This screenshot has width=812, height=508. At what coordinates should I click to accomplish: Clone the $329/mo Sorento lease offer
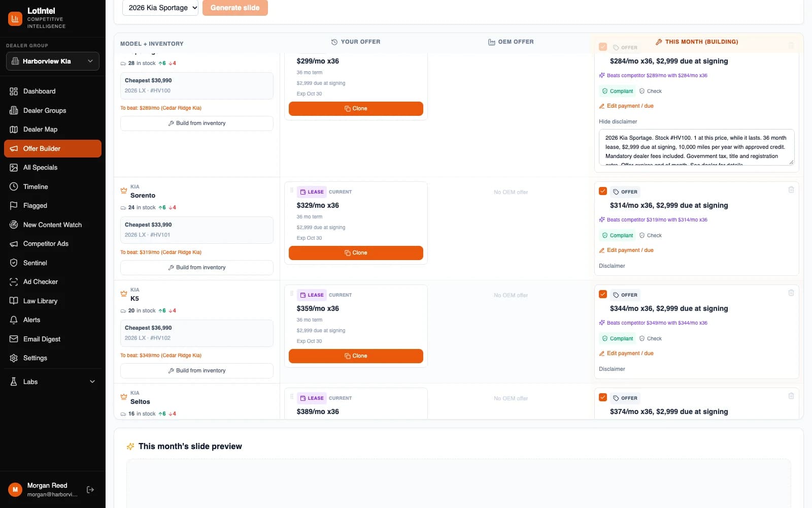[x=356, y=253]
